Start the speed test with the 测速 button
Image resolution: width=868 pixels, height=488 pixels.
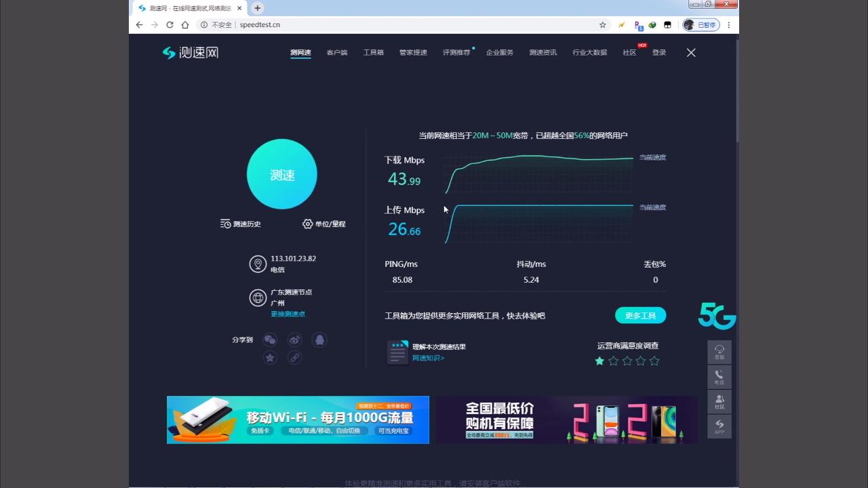click(281, 174)
